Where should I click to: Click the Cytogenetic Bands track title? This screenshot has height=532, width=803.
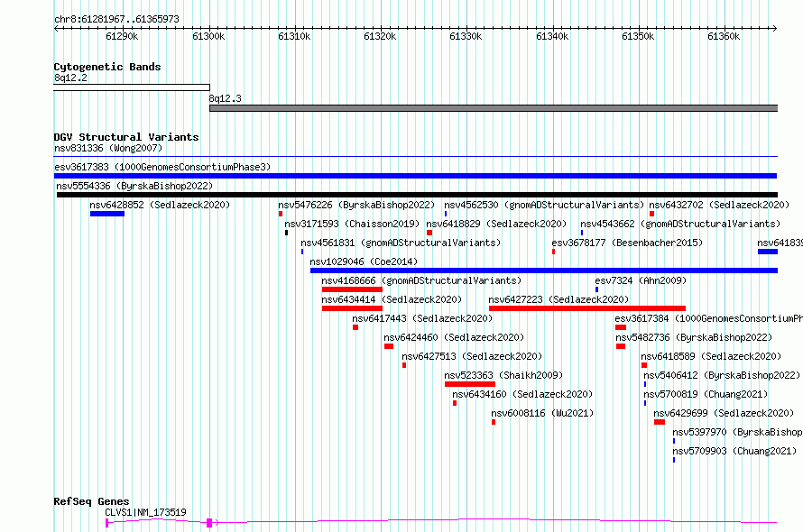tap(107, 67)
